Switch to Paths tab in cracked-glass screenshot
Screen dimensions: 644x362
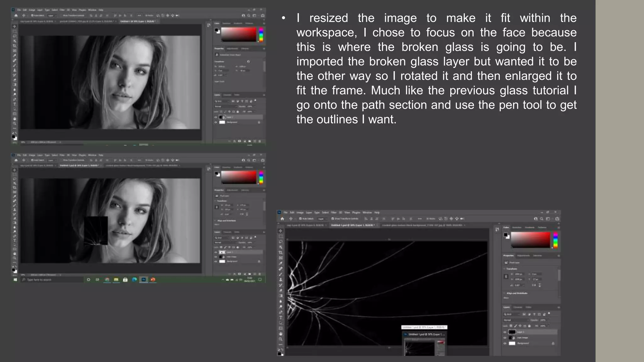tap(529, 307)
